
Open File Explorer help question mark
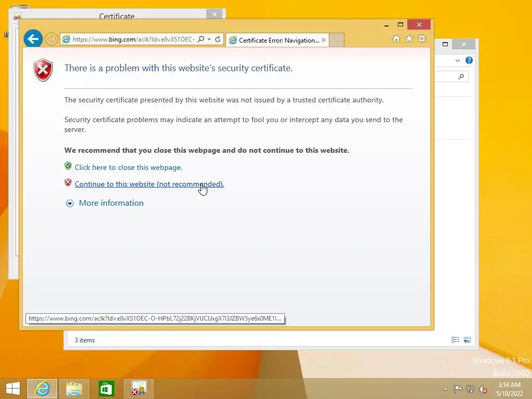pyautogui.click(x=469, y=60)
